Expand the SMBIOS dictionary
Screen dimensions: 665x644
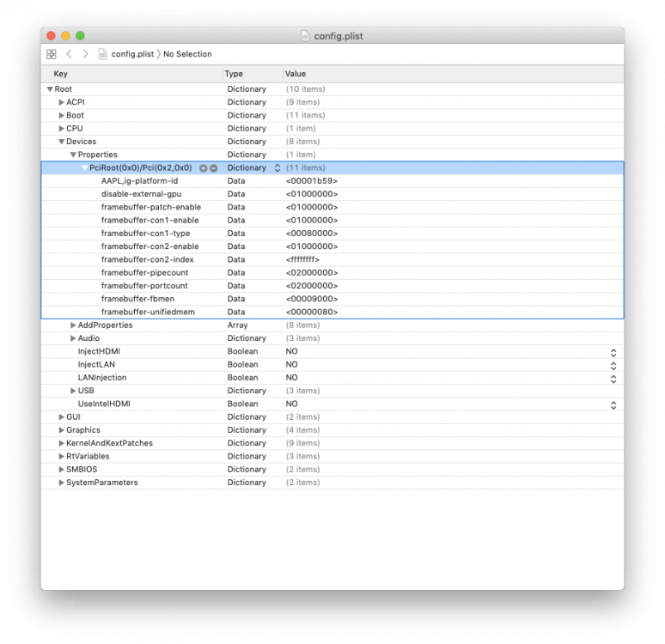(62, 470)
